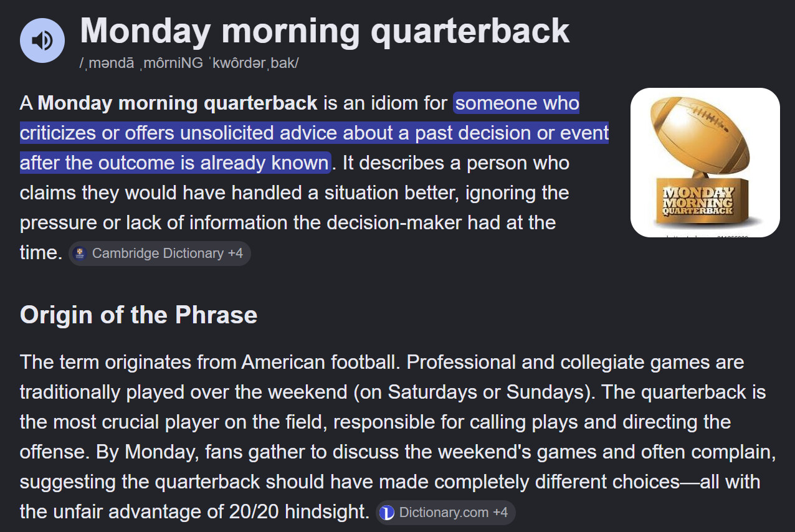This screenshot has width=795, height=532.
Task: Play the pronunciation audio speaker icon
Action: pos(42,40)
